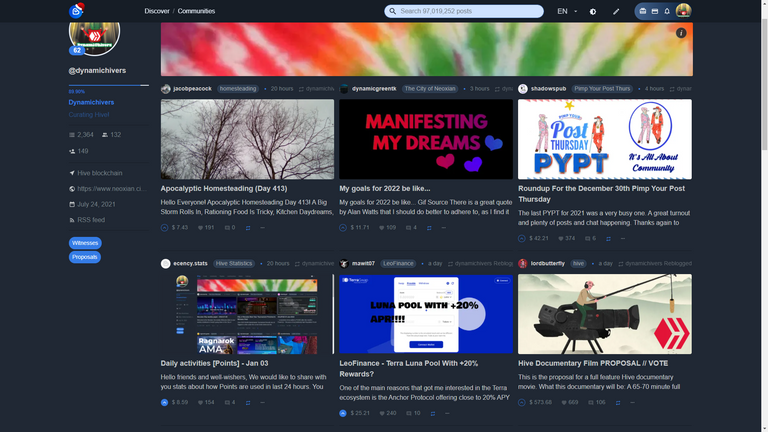Show the 149 following list
This screenshot has height=432, width=768.
point(79,151)
